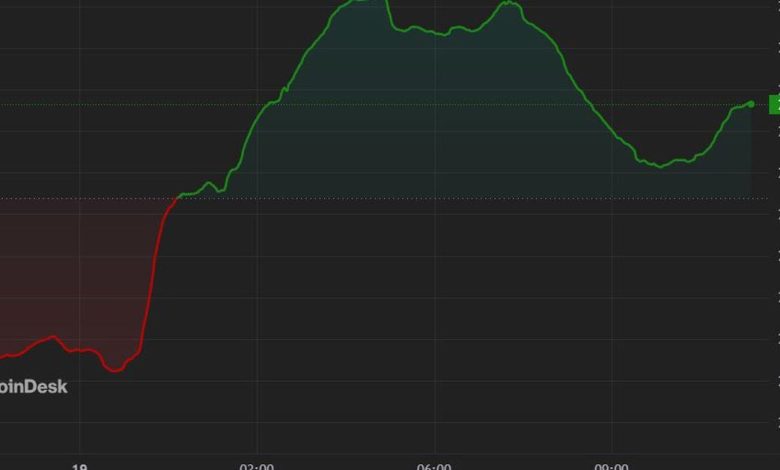
Task: Click the green line's trough after 09:00
Action: click(x=659, y=166)
